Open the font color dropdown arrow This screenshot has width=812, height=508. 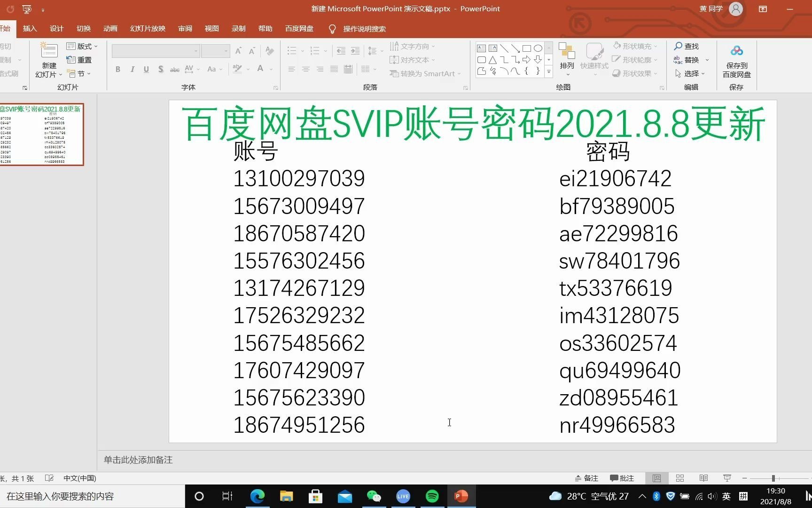tap(271, 69)
